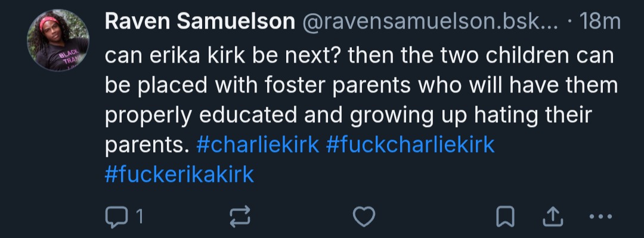Like the post with the heart icon
This screenshot has height=238, width=644.
[364, 217]
